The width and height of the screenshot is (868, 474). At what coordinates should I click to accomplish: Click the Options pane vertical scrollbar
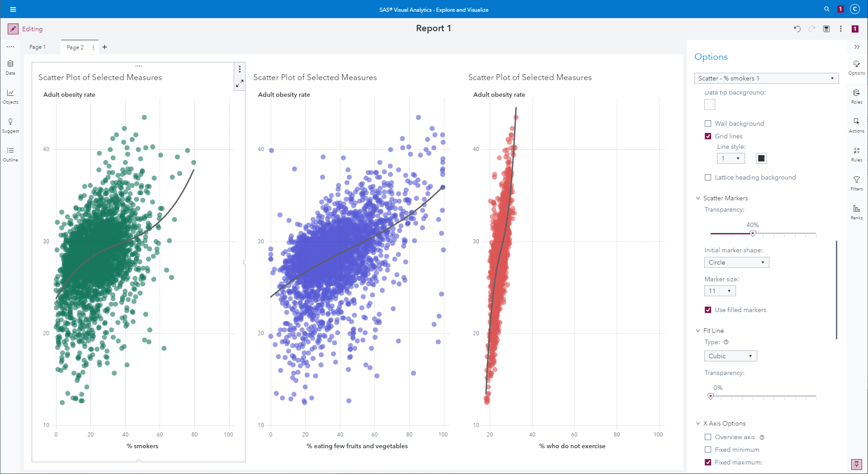(x=836, y=289)
